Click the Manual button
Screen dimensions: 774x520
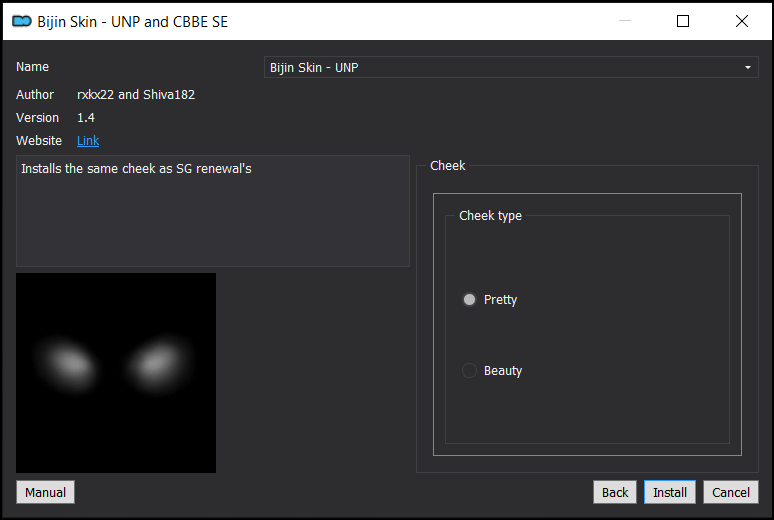coord(45,492)
